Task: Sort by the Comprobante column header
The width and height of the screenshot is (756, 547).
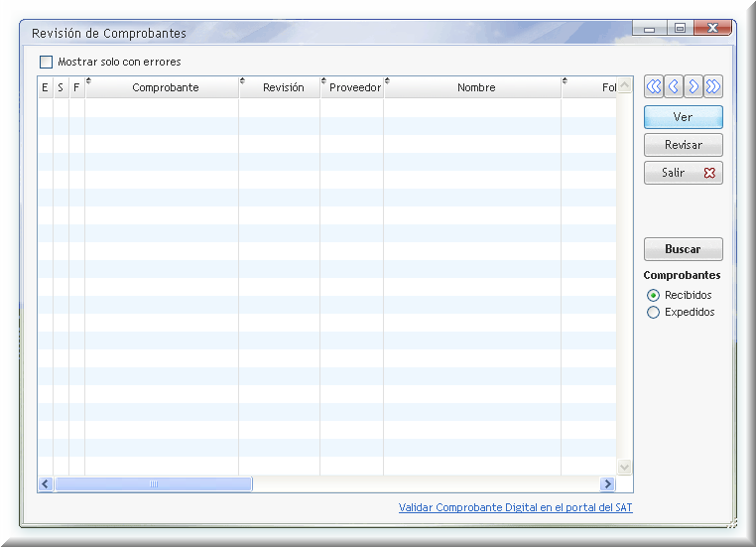Action: (165, 87)
